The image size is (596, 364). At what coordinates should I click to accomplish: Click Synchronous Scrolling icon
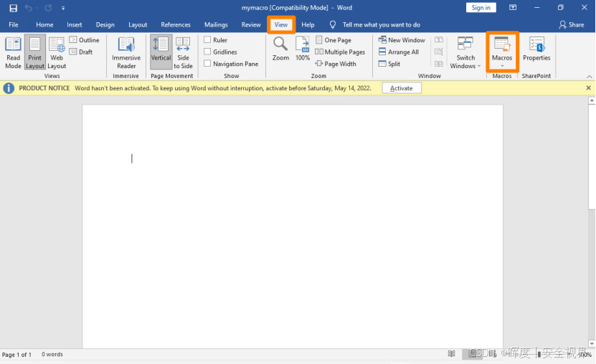439,52
